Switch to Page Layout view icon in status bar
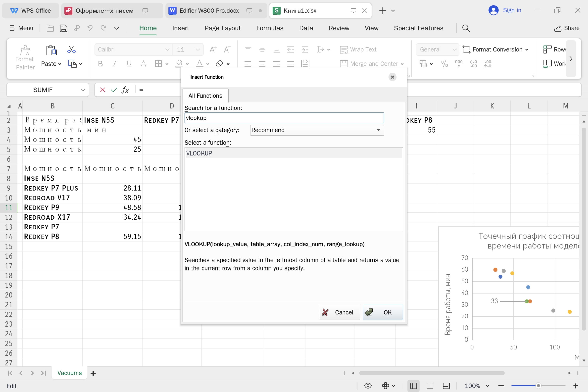 tap(446, 386)
